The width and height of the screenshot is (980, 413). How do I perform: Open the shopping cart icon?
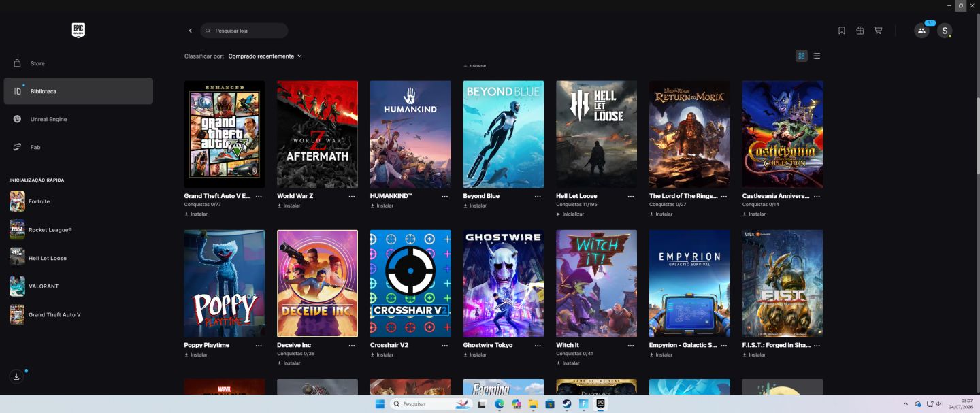[879, 31]
